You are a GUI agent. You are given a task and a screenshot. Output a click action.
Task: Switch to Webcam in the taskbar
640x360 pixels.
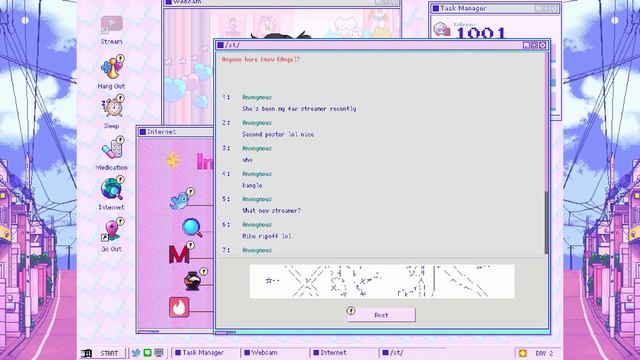point(273,353)
